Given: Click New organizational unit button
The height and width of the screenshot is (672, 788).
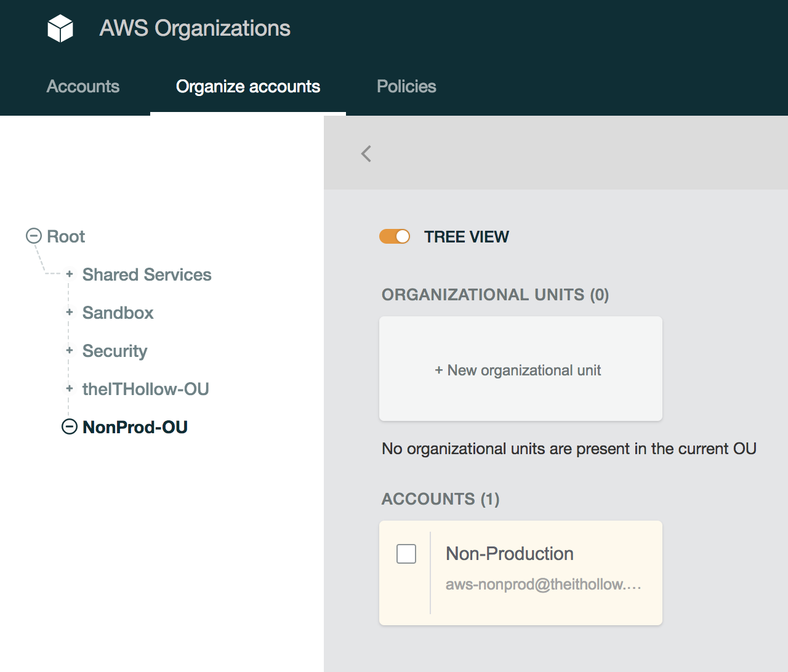Looking at the screenshot, I should 520,369.
